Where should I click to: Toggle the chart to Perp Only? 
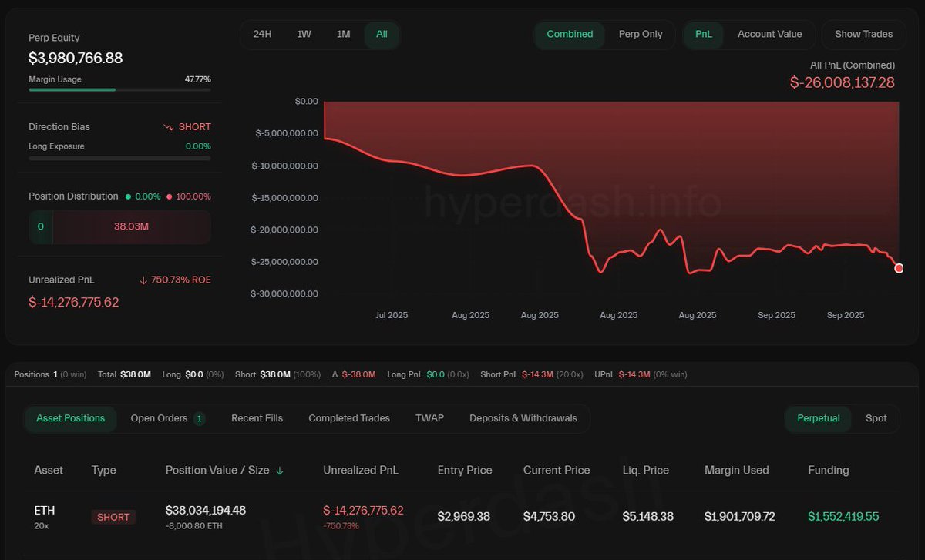(x=641, y=34)
